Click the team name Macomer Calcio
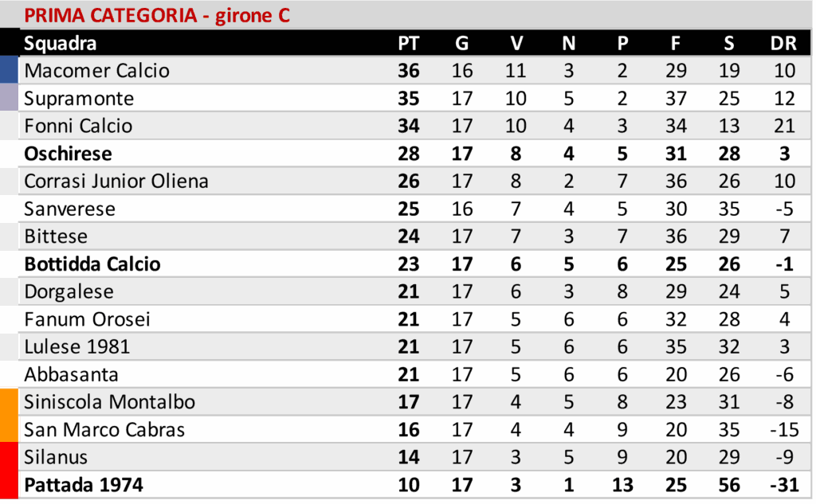 pos(96,70)
